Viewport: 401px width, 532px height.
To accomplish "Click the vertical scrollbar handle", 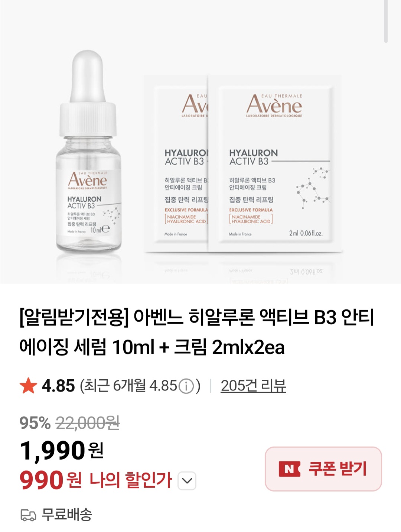I will coord(386,21).
